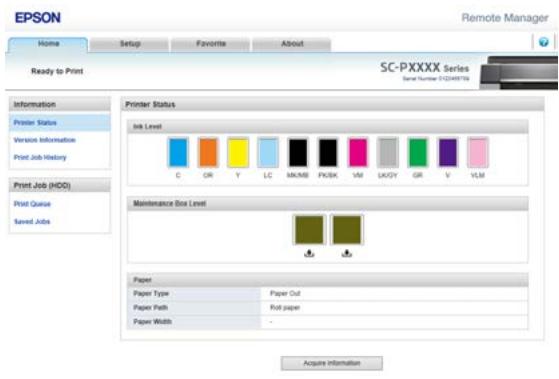Viewport: 559px width, 379px height.
Task: Switch to the Home tab
Action: [x=48, y=44]
